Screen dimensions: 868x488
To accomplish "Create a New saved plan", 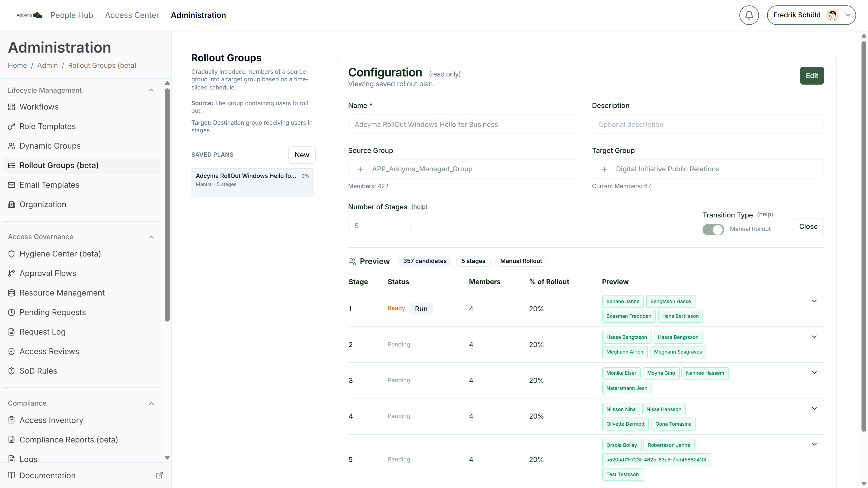I will [x=302, y=155].
